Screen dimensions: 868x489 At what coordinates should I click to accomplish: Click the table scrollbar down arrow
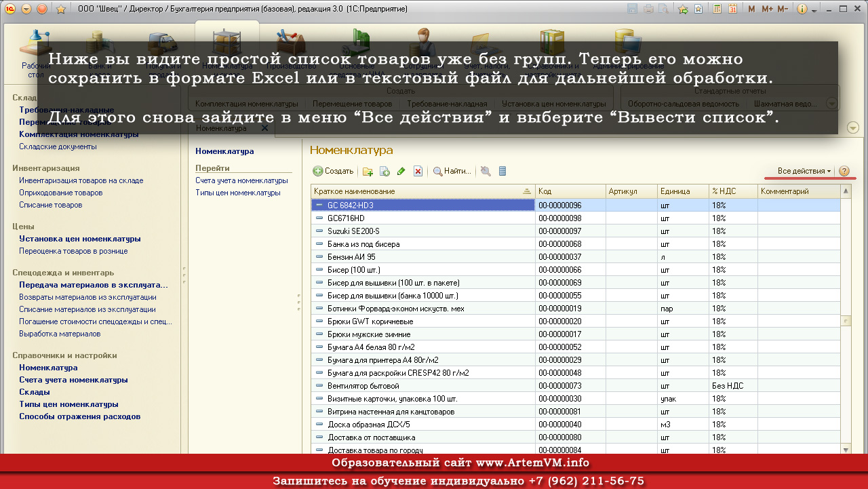point(846,449)
